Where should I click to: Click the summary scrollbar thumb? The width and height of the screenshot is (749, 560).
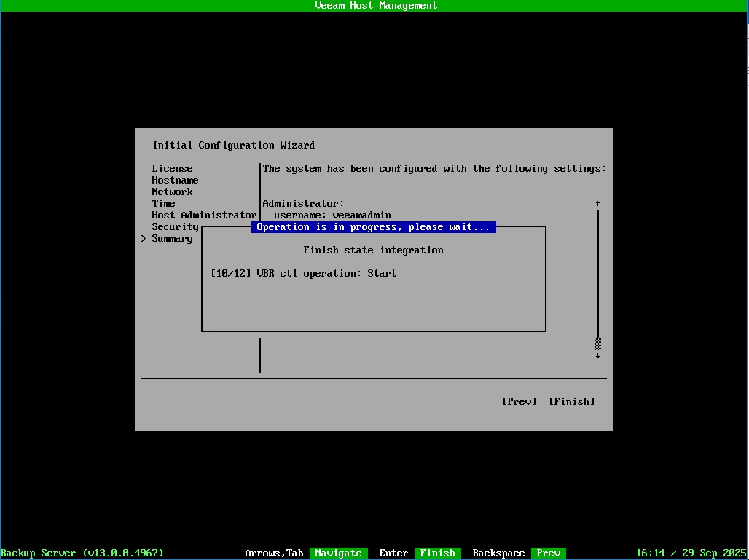pyautogui.click(x=597, y=344)
